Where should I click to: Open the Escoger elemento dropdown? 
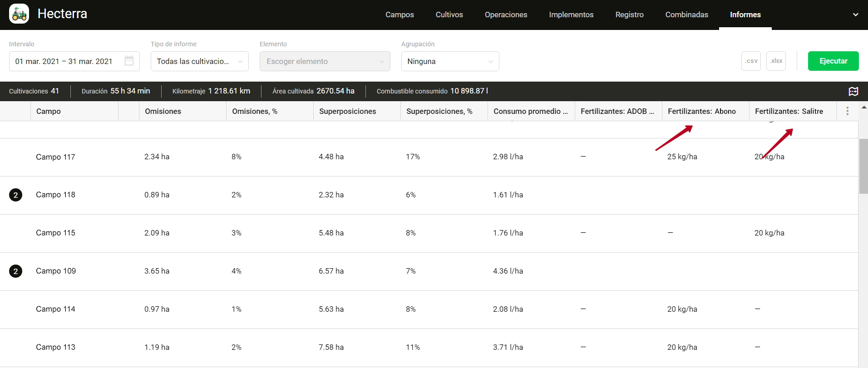(x=325, y=61)
